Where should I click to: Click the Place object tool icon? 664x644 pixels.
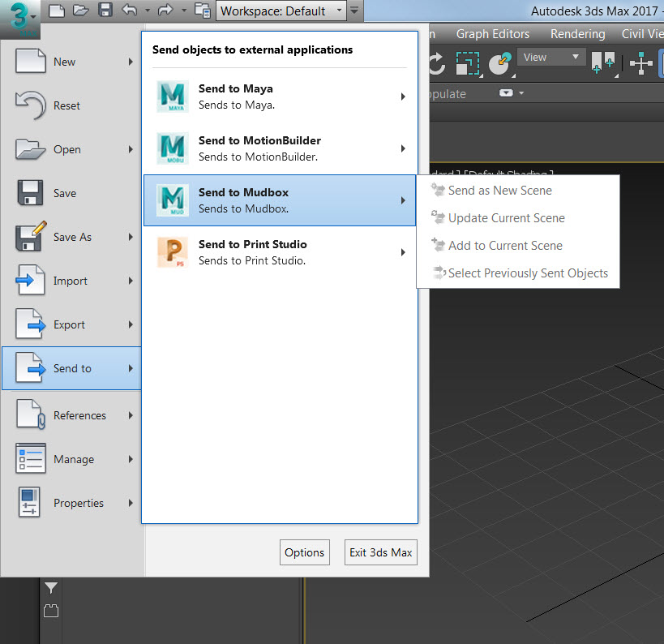tap(500, 64)
